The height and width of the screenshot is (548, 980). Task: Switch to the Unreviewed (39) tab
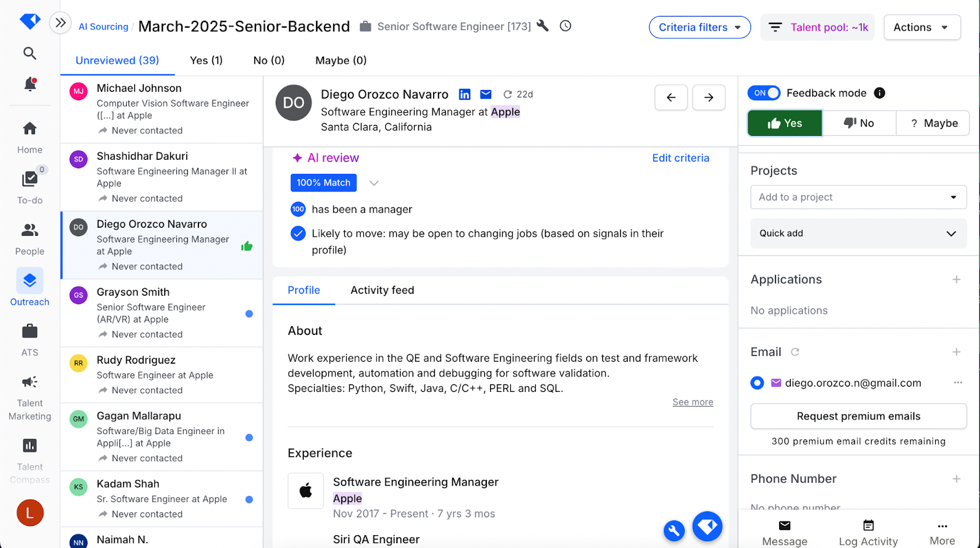point(117,61)
